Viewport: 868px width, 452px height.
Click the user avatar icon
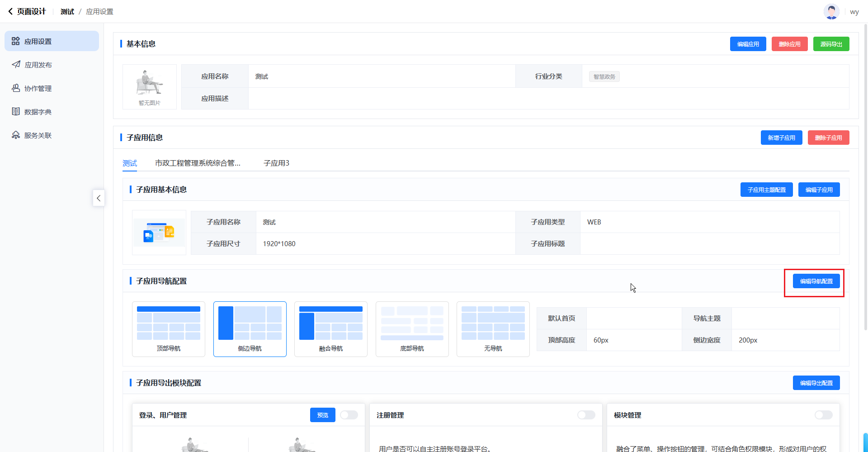pos(831,12)
